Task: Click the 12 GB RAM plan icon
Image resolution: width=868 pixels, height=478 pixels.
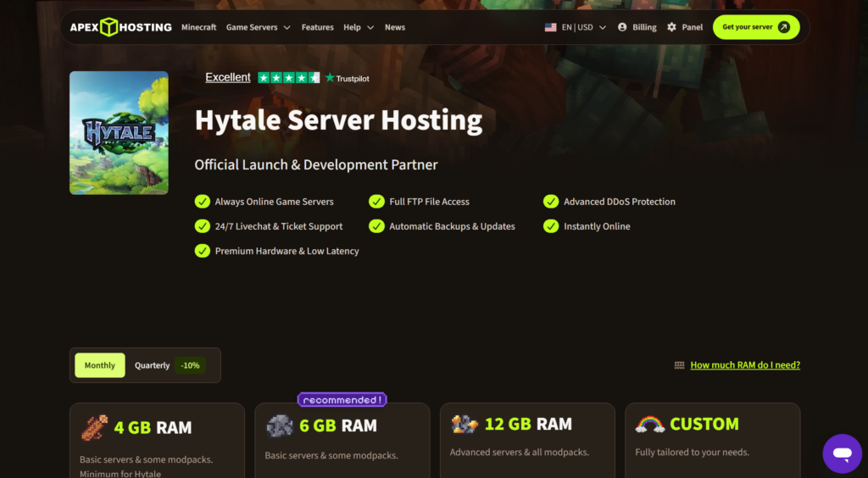Action: pos(465,424)
